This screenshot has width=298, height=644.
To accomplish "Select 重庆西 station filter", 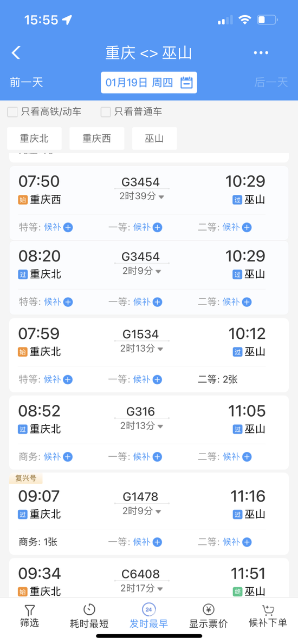I will click(96, 139).
